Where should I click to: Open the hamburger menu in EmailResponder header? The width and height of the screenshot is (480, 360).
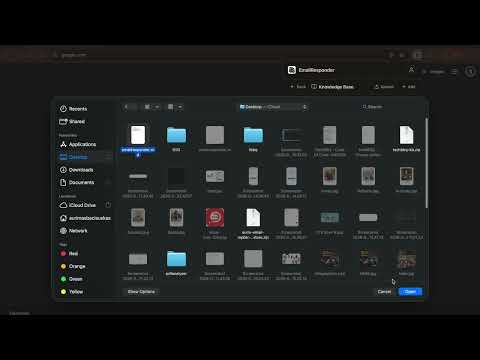tap(454, 72)
